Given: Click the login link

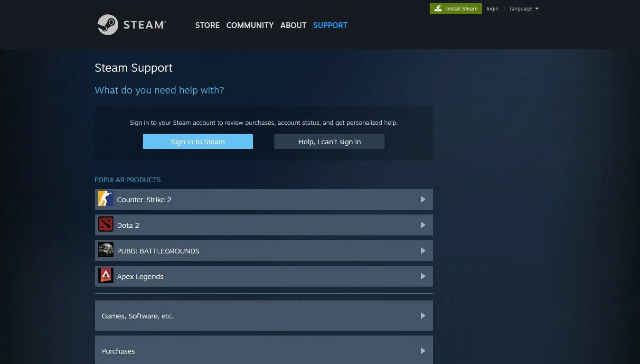Looking at the screenshot, I should click(492, 9).
